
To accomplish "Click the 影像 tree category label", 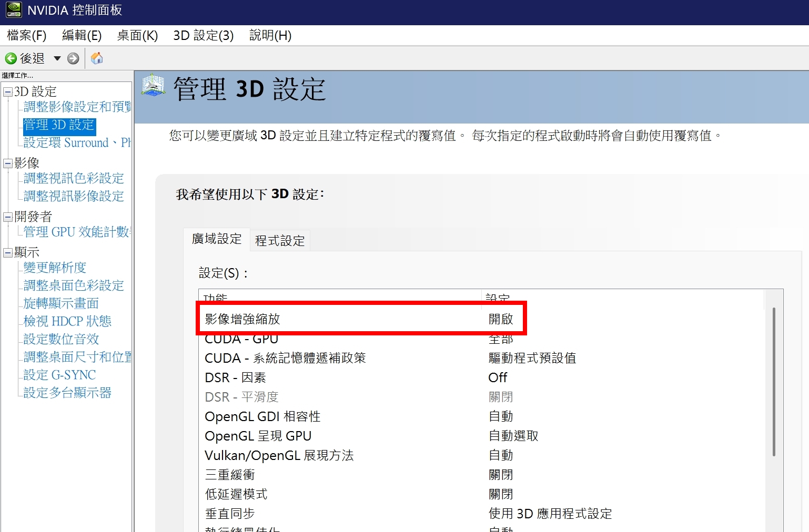I will click(27, 163).
